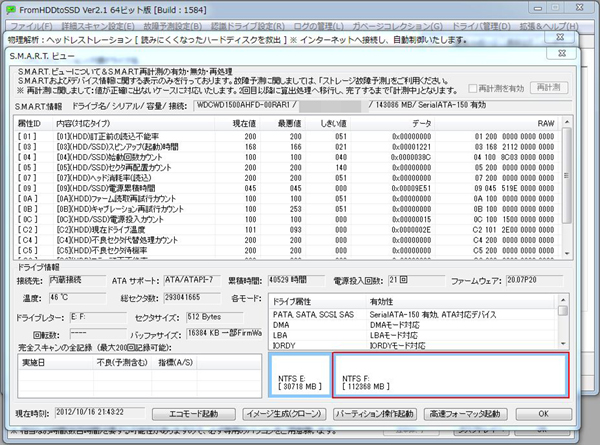600x445 pixels.
Task: Click the ドライブレター field E: F:
Action: pos(98,317)
